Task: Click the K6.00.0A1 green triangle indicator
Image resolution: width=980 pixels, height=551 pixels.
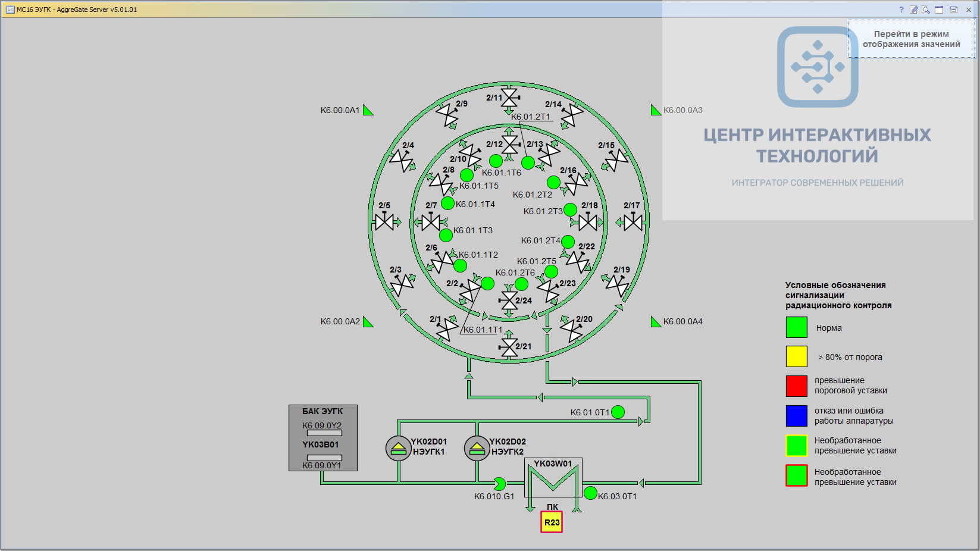Action: (x=368, y=110)
